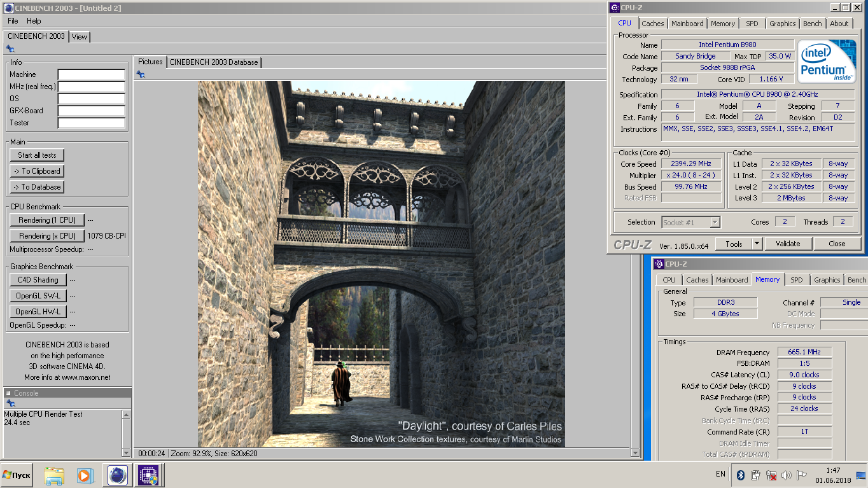Switch to the View tab in CINEBENCH
The image size is (868, 488).
click(80, 37)
